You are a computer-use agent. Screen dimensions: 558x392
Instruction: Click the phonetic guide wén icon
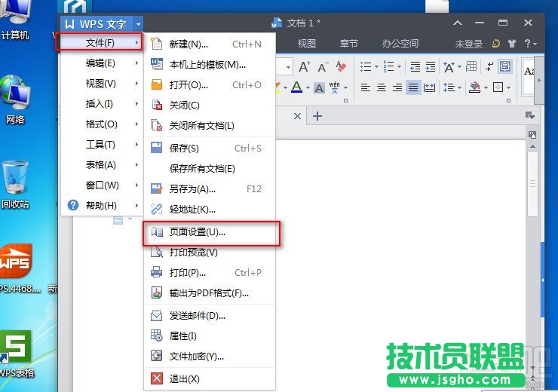click(x=335, y=87)
